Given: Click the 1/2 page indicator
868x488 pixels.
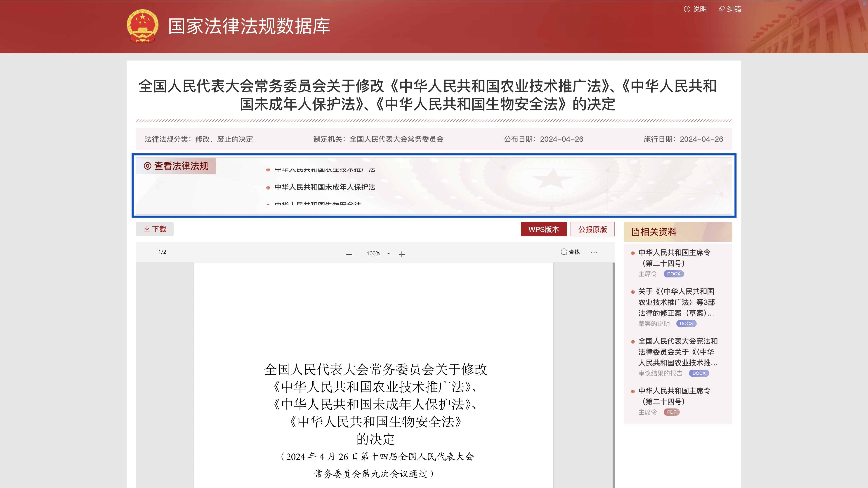Looking at the screenshot, I should [162, 252].
